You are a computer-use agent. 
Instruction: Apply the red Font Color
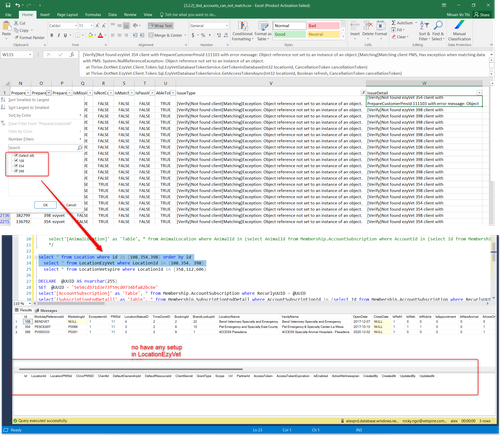(x=100, y=35)
